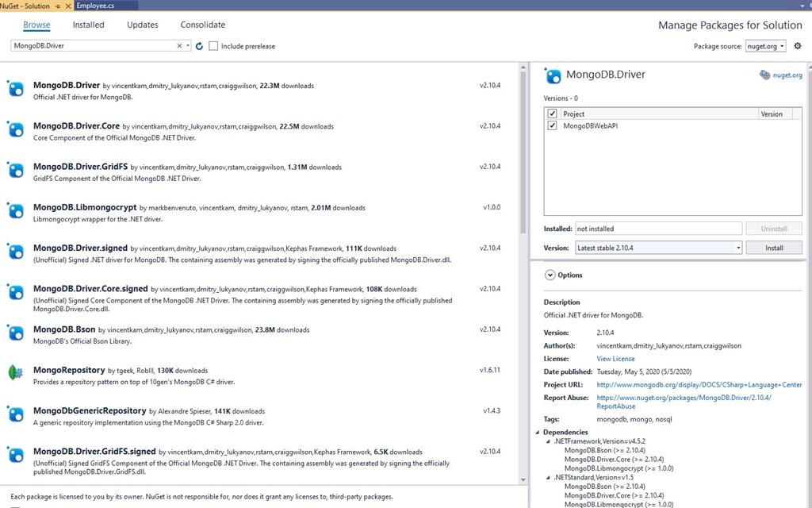
Task: Click inside the MongoDB.Driver search field
Action: click(87, 46)
